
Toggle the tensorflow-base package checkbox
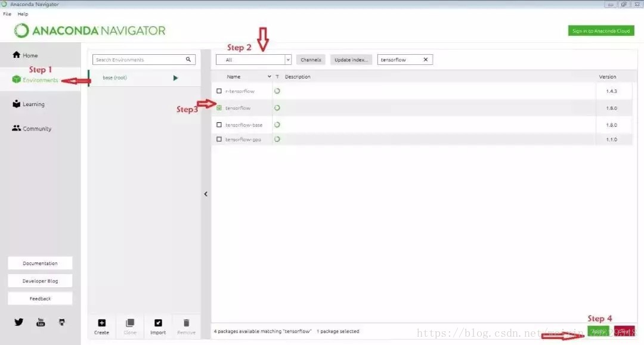[219, 125]
